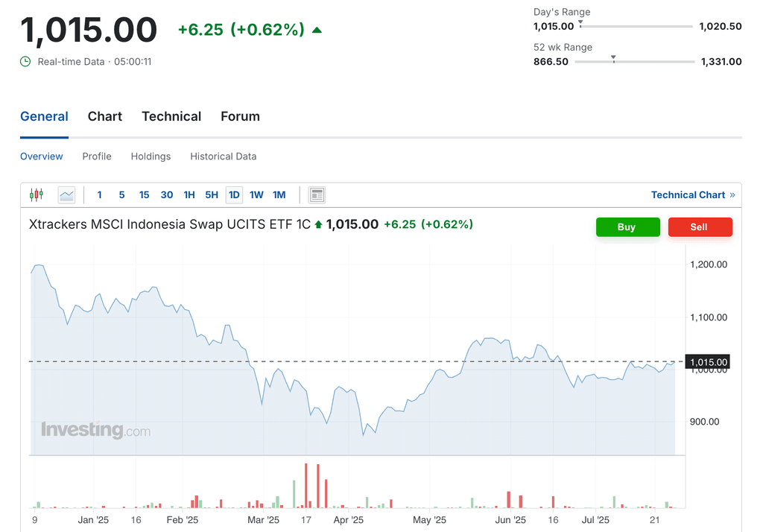
Task: Open the Technical Chart link
Action: pyautogui.click(x=688, y=194)
